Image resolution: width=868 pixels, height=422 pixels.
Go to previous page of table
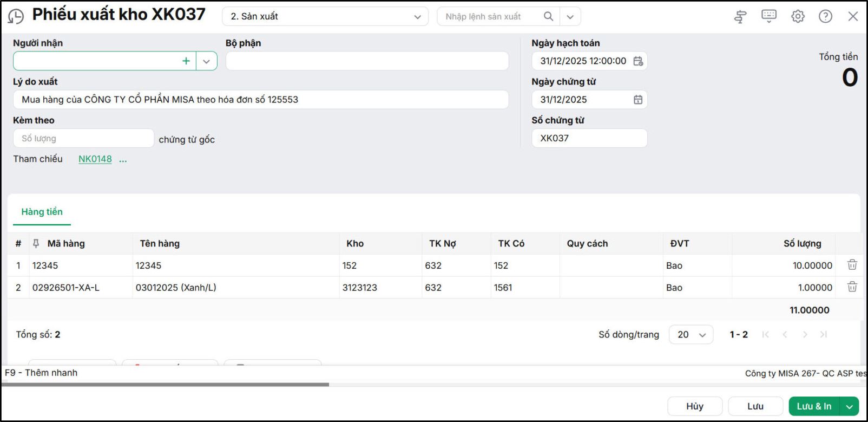(x=785, y=334)
